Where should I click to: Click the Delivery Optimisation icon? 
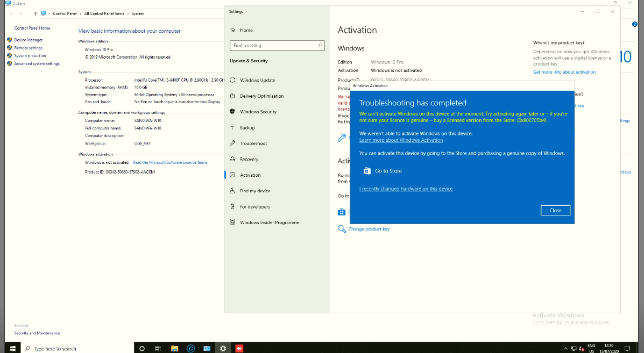coord(232,96)
